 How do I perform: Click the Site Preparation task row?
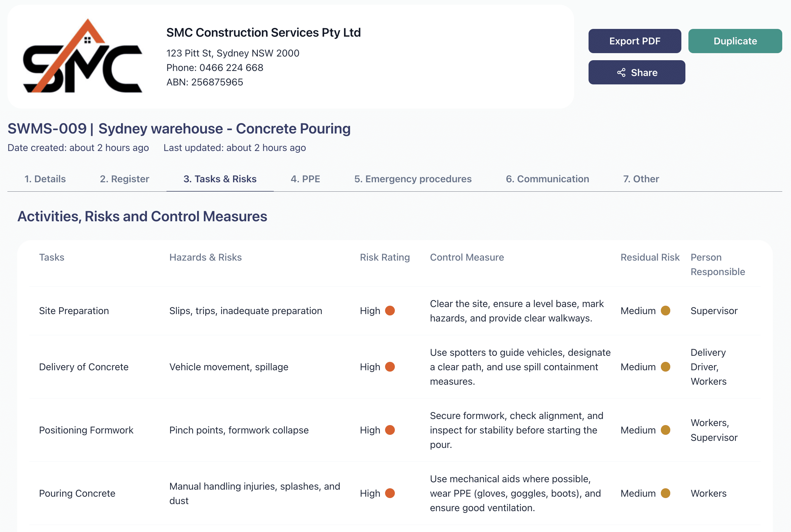[x=74, y=310]
